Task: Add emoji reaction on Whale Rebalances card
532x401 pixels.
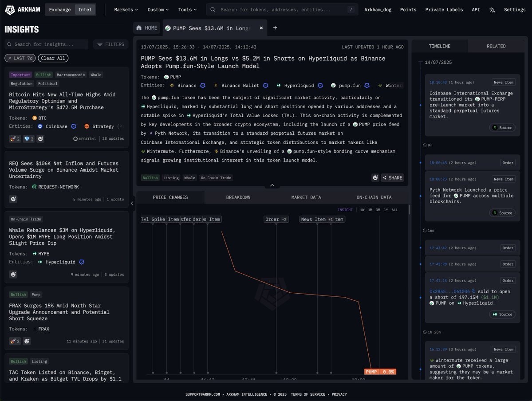Action: coord(13,275)
